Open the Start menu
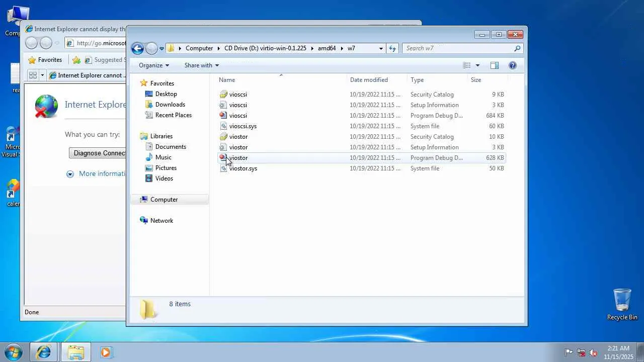This screenshot has width=644, height=362. 14,352
